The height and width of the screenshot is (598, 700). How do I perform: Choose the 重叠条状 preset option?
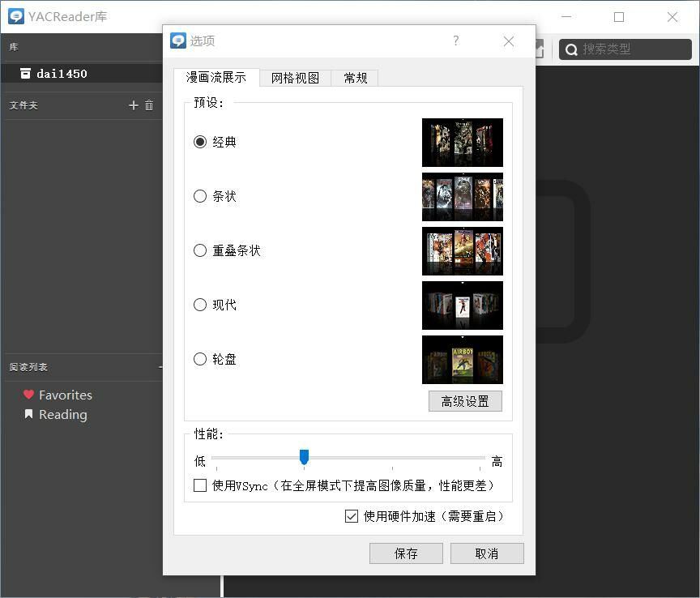click(x=200, y=250)
